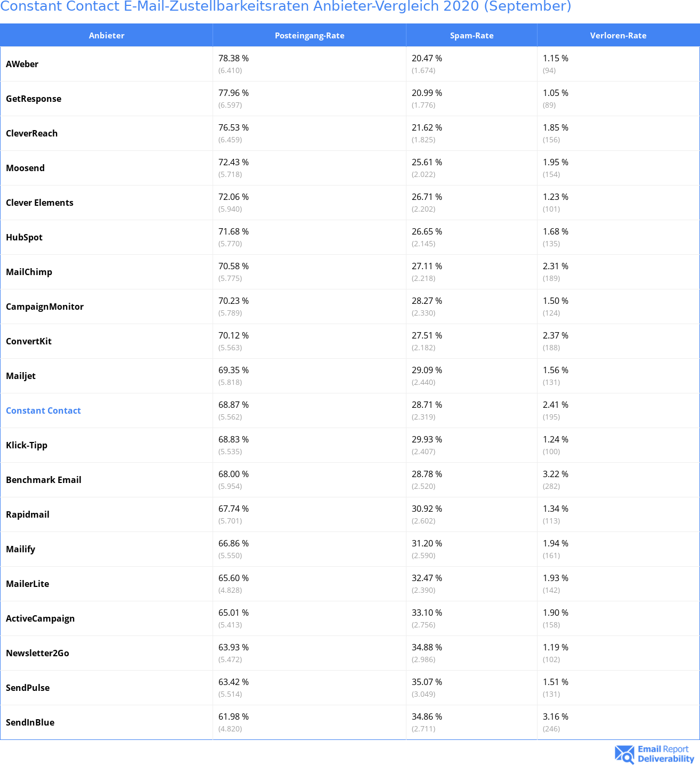
Task: Click SendPulse's 35.07 % spam rate value
Action: point(427,682)
